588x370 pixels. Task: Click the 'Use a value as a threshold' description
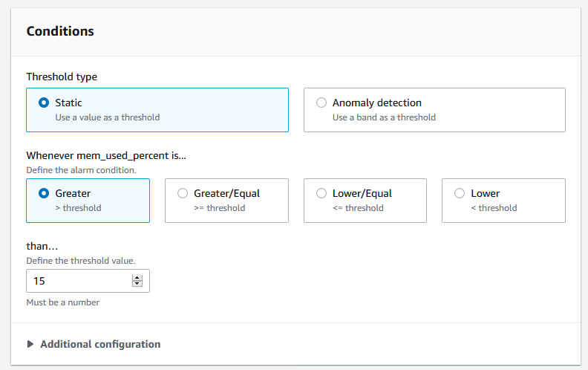pos(108,117)
